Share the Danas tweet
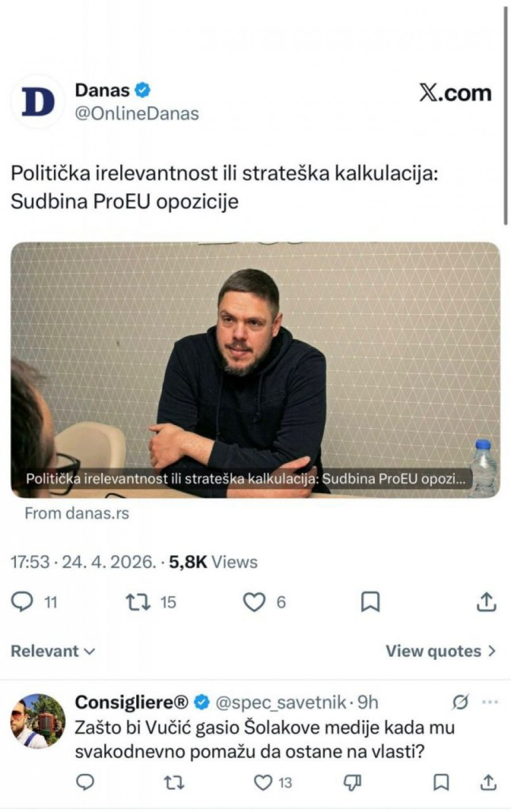This screenshot has width=511, height=812. [486, 602]
